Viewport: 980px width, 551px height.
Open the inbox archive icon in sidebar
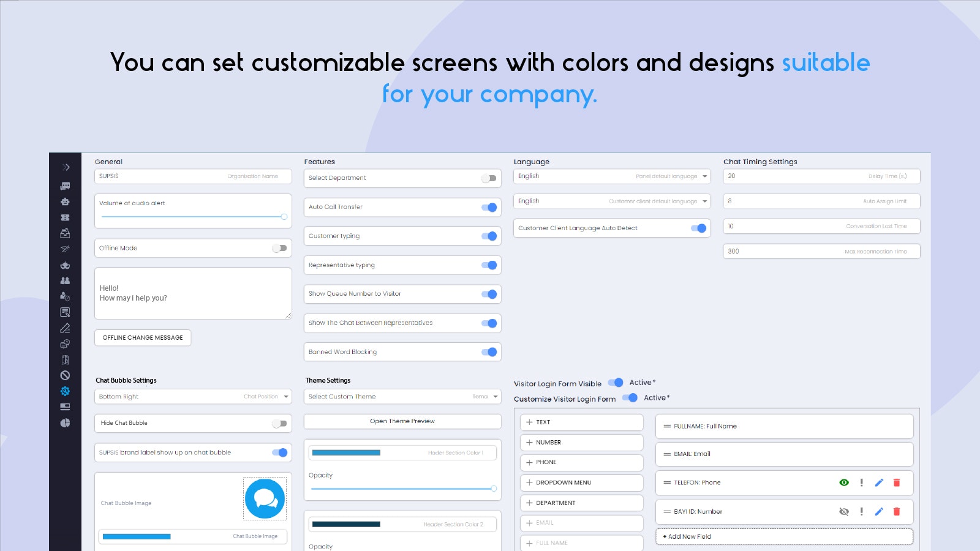pos(66,233)
